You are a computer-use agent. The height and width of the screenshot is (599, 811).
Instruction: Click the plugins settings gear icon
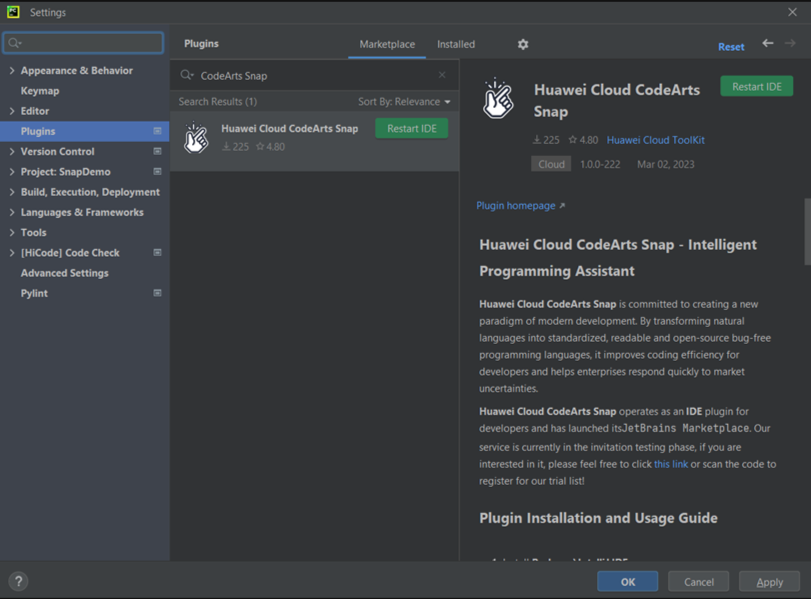pyautogui.click(x=523, y=44)
